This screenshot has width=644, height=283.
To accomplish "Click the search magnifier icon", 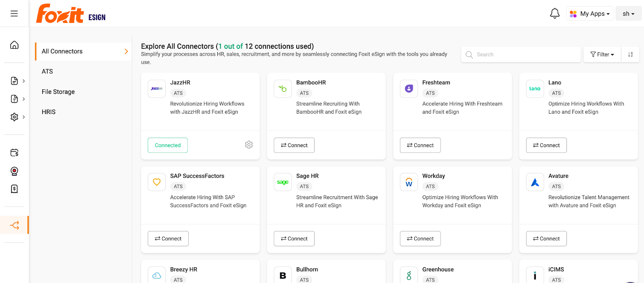I will click(469, 54).
